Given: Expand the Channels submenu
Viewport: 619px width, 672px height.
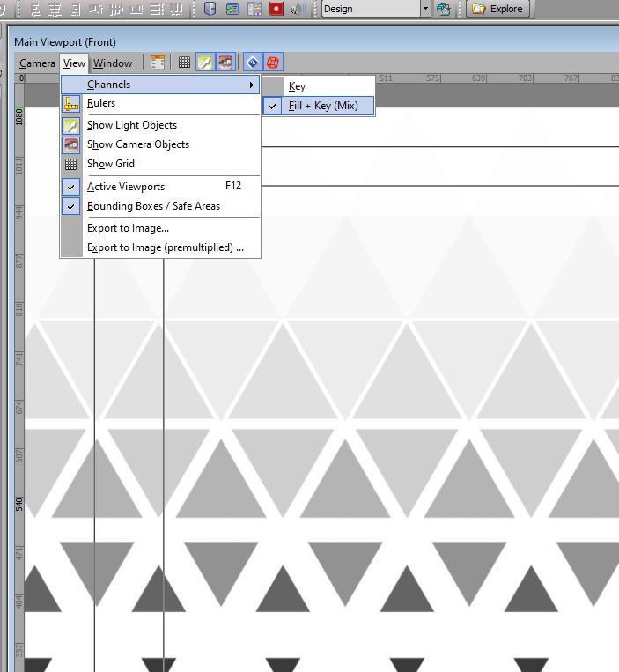Looking at the screenshot, I should coord(160,85).
